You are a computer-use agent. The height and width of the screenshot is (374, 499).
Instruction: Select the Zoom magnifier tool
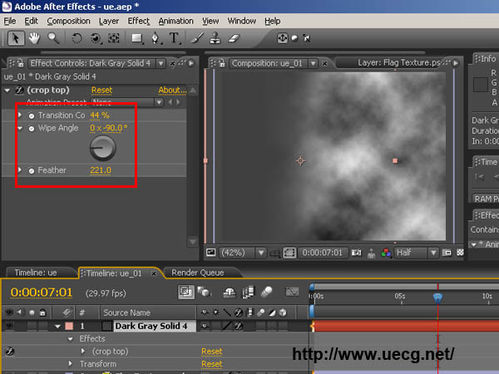(53, 38)
